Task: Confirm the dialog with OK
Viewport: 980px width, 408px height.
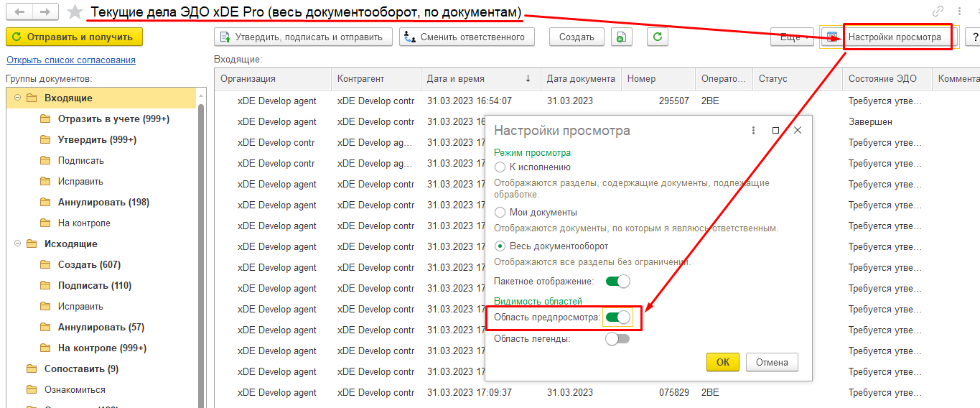Action: [723, 362]
